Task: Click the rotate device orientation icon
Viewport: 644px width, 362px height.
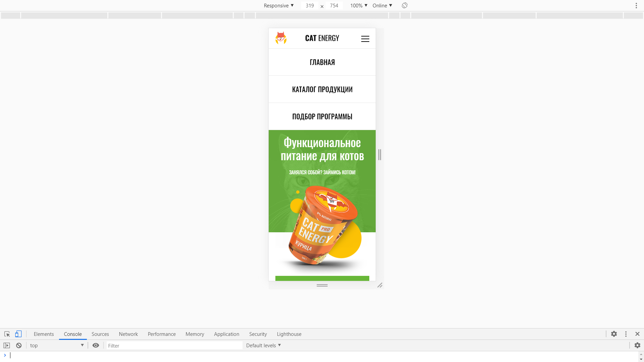Action: click(x=405, y=5)
